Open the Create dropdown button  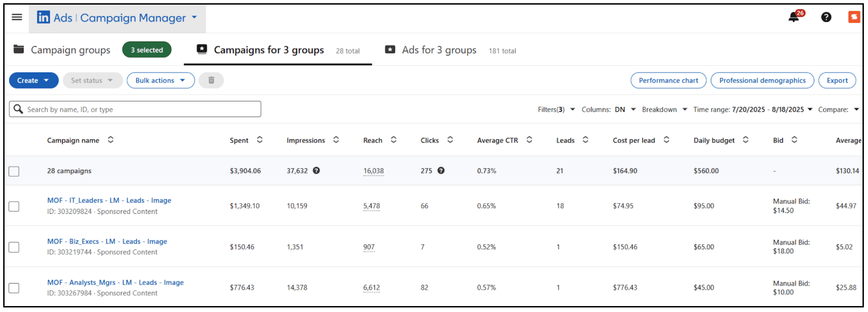coord(33,80)
